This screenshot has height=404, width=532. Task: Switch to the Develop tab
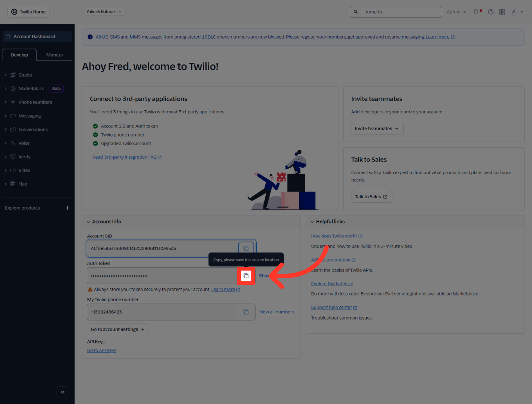tap(19, 55)
